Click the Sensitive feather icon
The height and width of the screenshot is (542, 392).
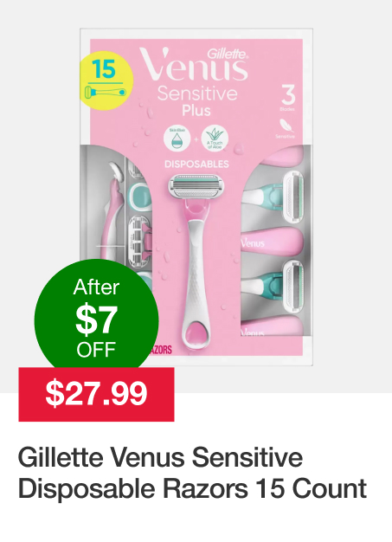286,128
